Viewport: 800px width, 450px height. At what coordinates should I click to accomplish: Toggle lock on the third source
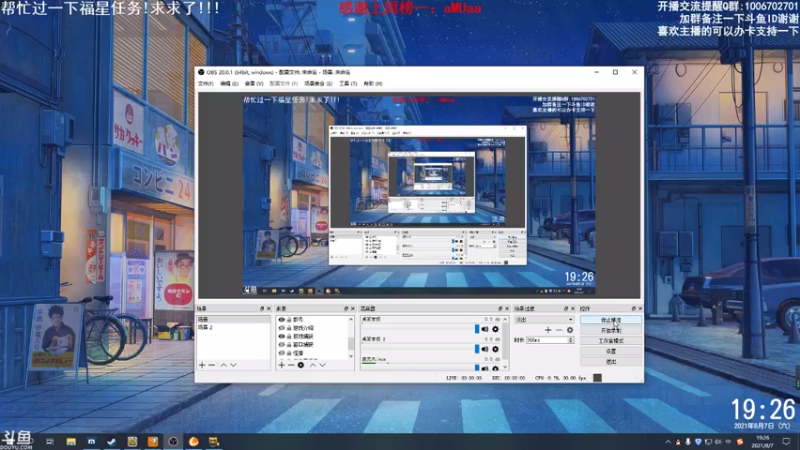coord(289,337)
